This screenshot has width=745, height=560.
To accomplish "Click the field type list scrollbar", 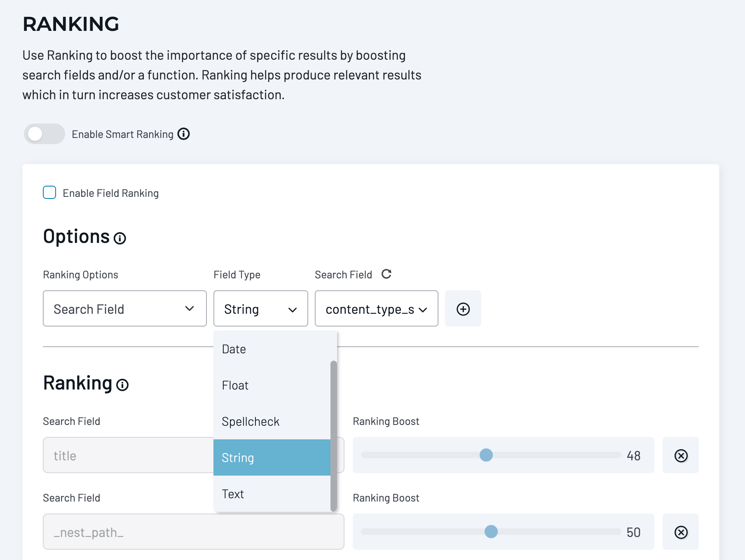I will 334,436.
